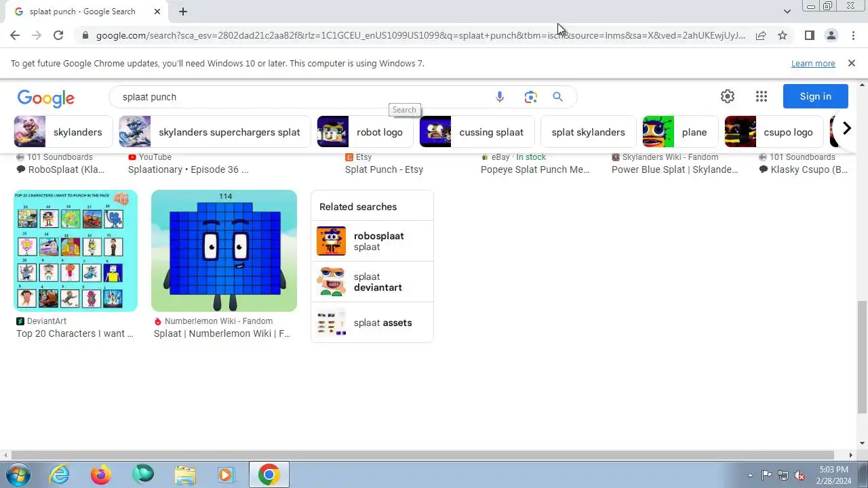Open File Explorer folder taskbar icon
The image size is (868, 488).
pos(184,475)
